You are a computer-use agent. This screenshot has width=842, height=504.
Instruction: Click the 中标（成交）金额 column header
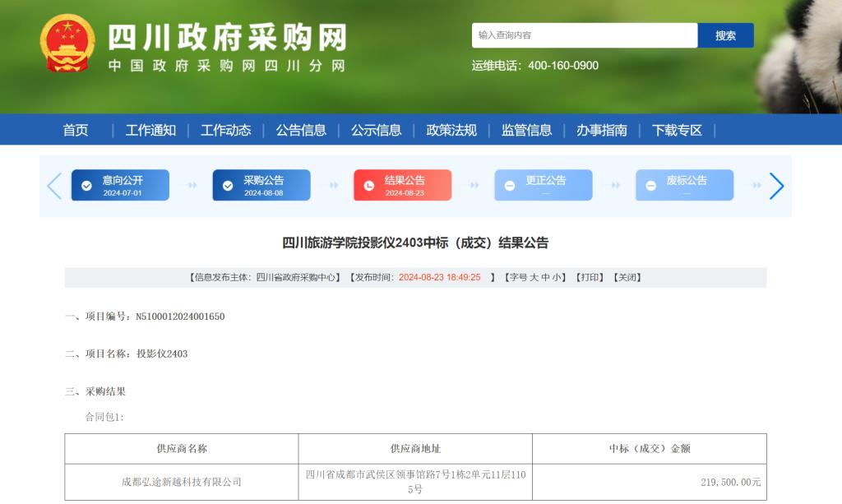pos(650,449)
